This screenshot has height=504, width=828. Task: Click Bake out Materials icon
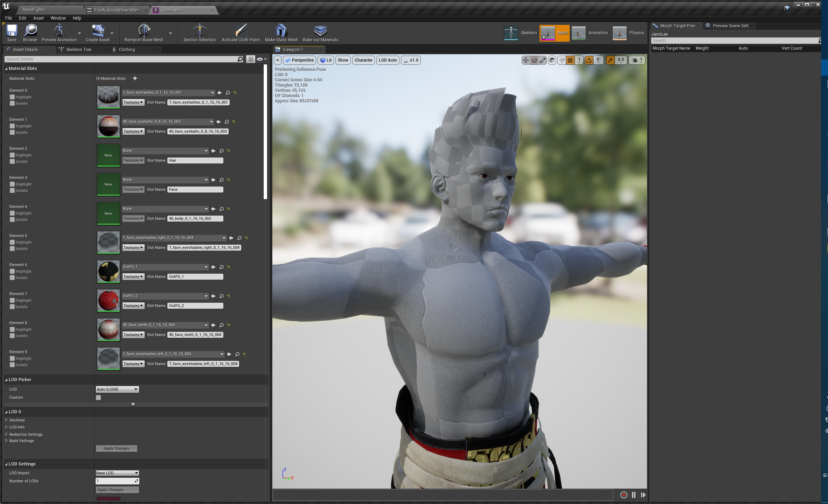tap(320, 31)
